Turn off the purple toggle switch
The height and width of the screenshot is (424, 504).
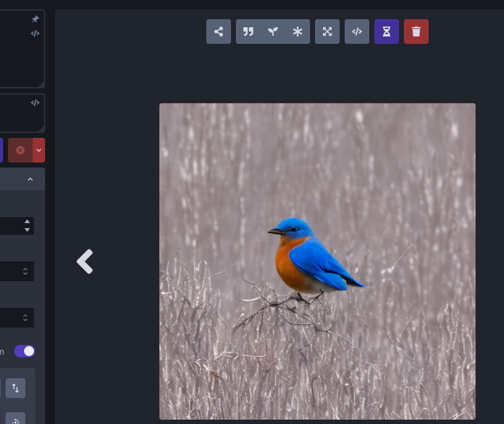25,351
